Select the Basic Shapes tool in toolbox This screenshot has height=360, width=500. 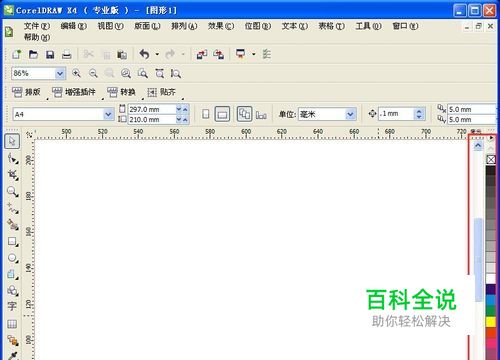coord(13,290)
